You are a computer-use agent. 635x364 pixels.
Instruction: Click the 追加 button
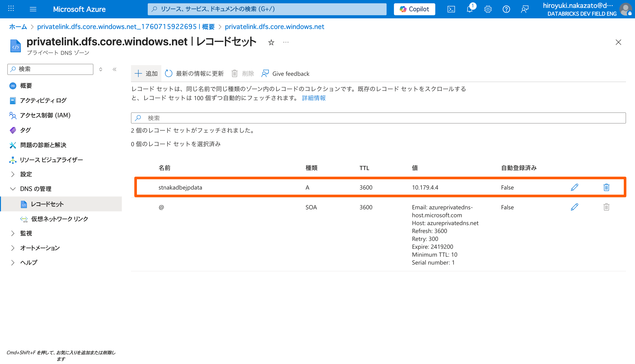(x=146, y=74)
